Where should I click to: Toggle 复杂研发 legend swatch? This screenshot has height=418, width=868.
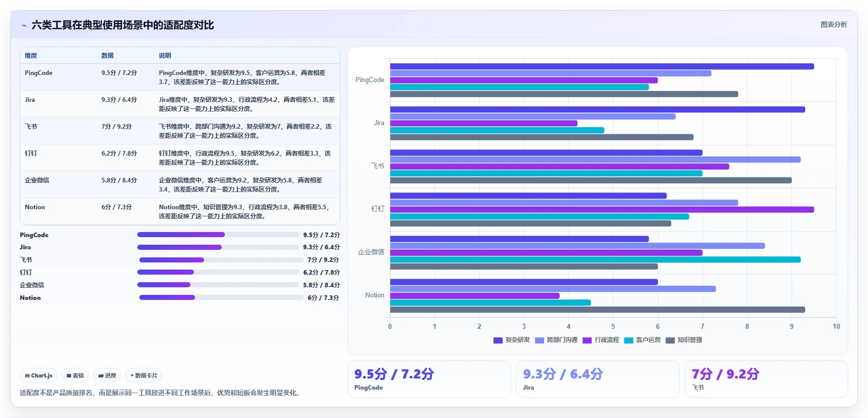(498, 340)
